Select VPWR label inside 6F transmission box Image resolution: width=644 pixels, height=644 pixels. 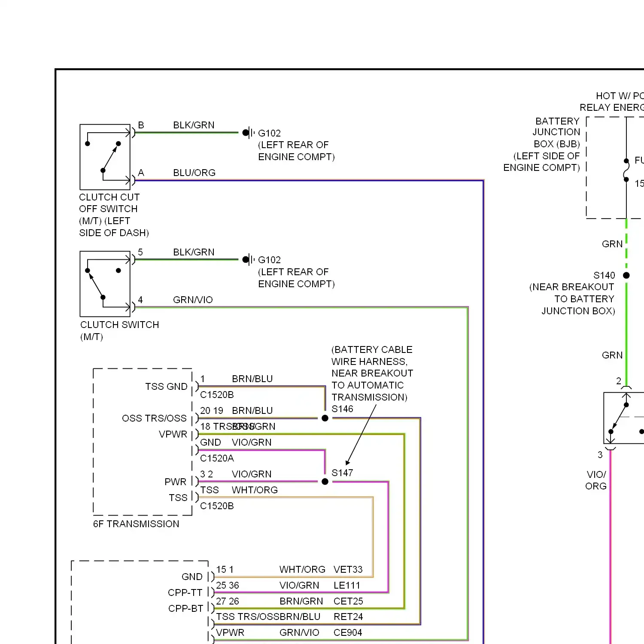click(173, 434)
